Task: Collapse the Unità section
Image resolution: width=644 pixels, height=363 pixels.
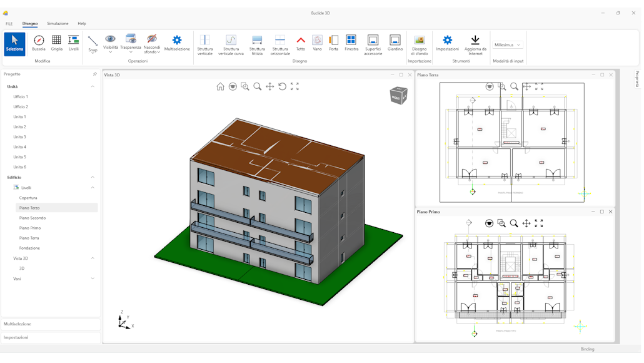Action: coord(93,87)
